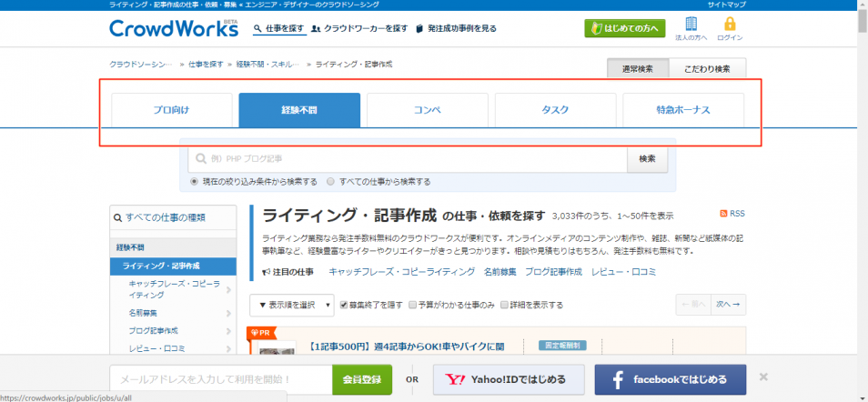868x402 pixels.
Task: Focus the job keyword search field
Action: 408,159
